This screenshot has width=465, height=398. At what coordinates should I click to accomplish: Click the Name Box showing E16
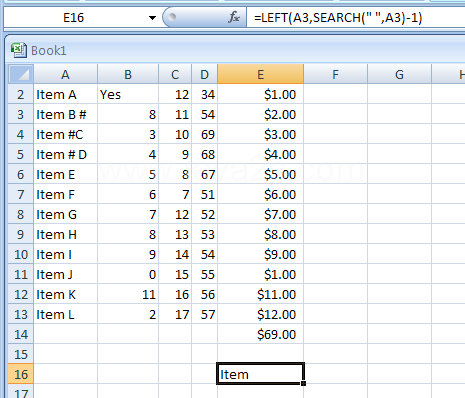pos(74,18)
